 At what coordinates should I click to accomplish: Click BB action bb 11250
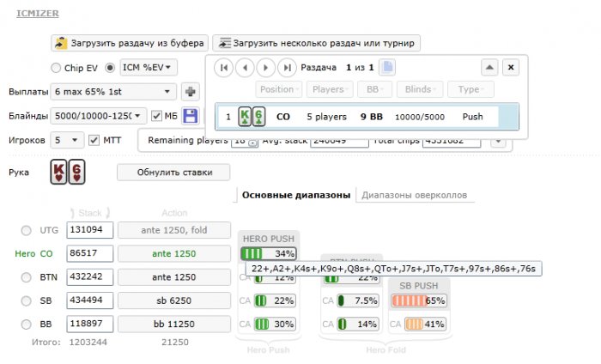174,325
